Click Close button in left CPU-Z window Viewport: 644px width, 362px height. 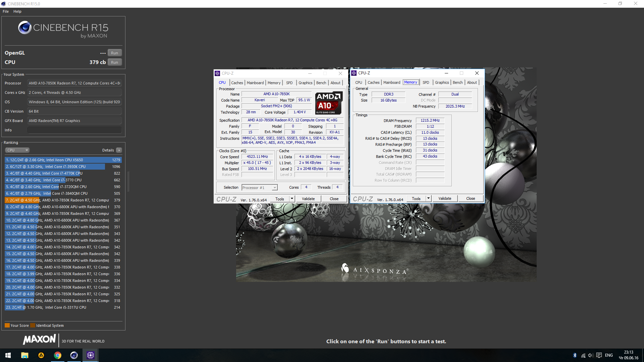coord(334,199)
